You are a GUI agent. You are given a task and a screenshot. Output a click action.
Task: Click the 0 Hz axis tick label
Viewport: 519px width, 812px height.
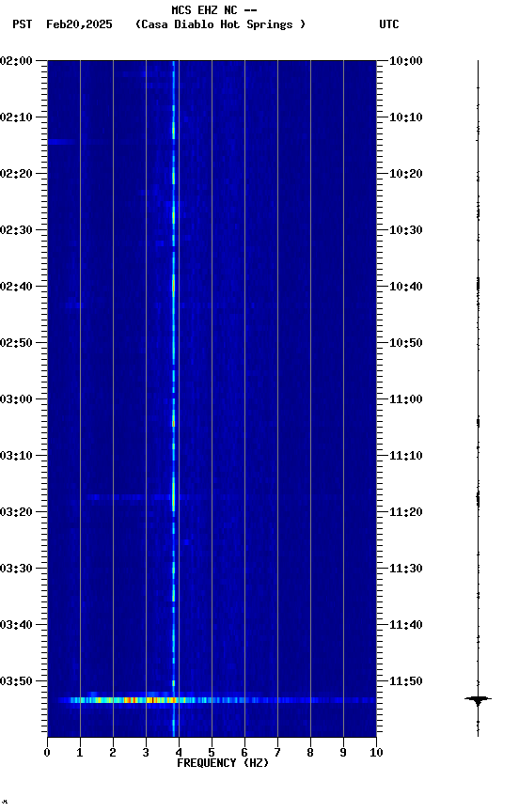pos(47,753)
